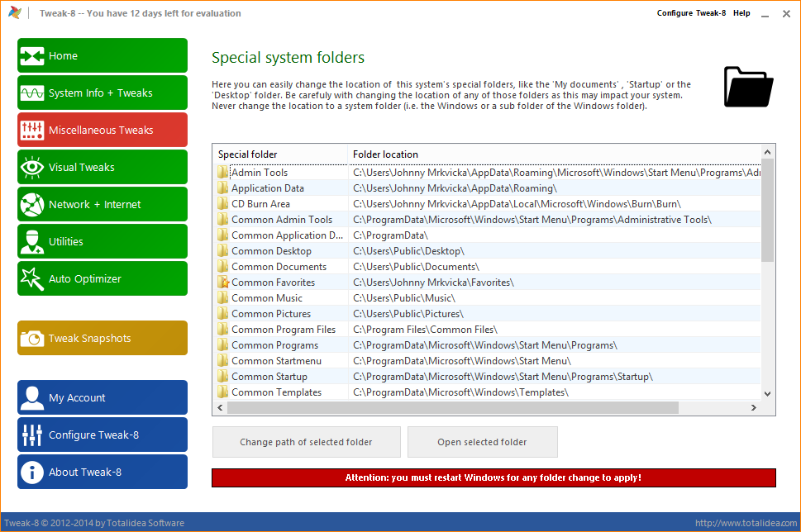Open Configure Tweak-8 in sidebar
801x532 pixels.
(x=103, y=435)
